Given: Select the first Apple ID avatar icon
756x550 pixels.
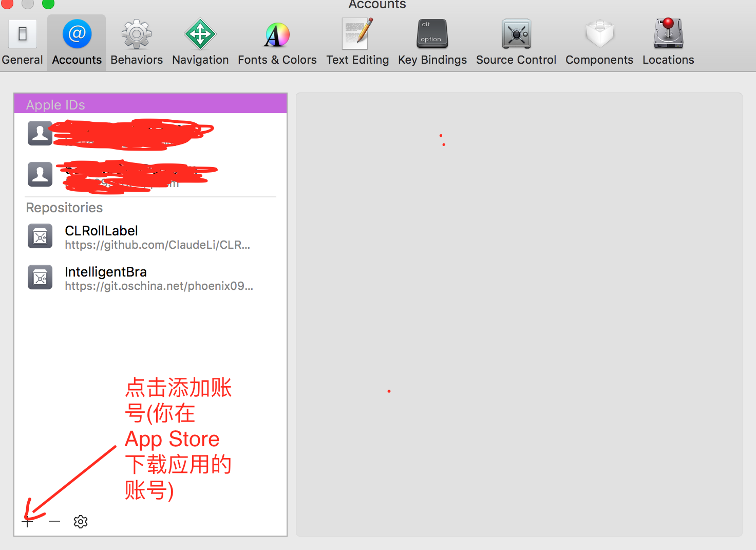Looking at the screenshot, I should (40, 133).
